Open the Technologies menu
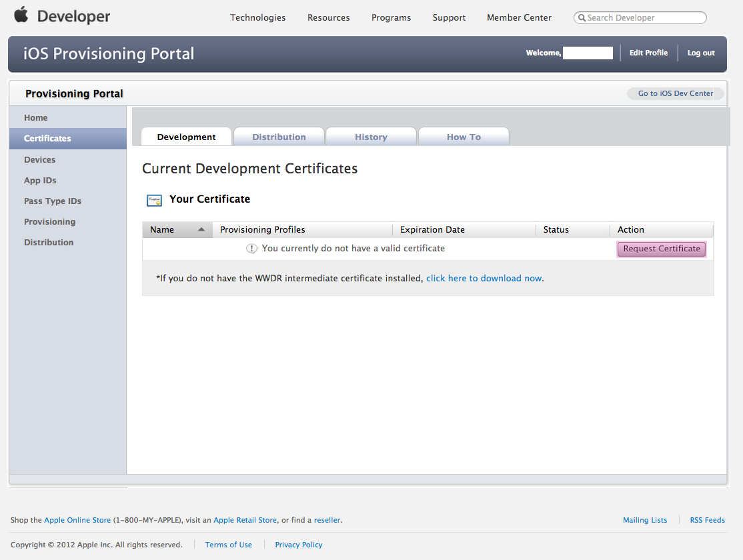 tap(257, 17)
